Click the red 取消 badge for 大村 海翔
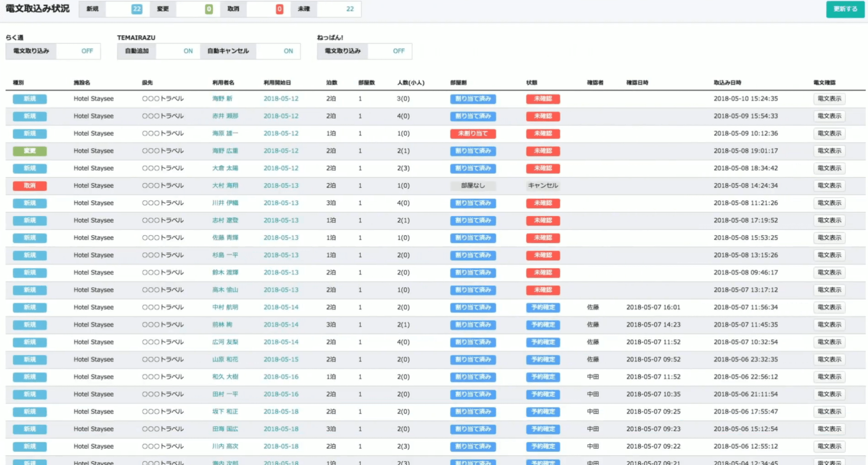Viewport: 868px width, 465px height. 29,185
